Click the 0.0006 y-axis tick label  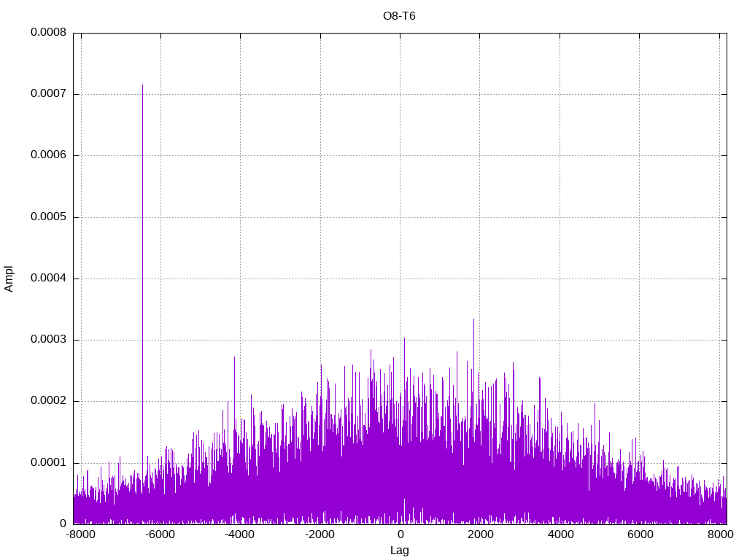tap(48, 155)
